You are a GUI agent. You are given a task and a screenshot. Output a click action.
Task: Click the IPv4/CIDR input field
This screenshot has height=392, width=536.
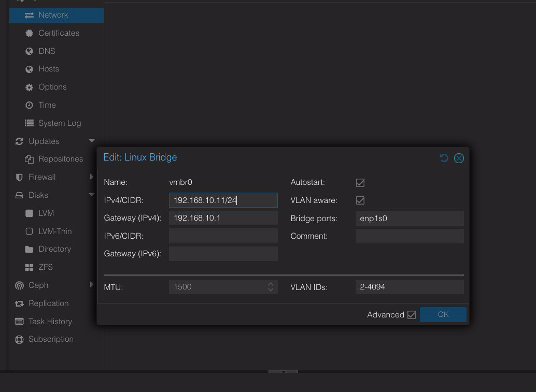point(223,200)
